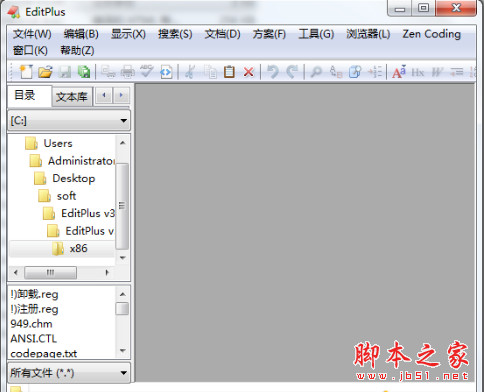Open the 帮助(Z) menu
Screen dimensions: 485x392
pos(77,51)
